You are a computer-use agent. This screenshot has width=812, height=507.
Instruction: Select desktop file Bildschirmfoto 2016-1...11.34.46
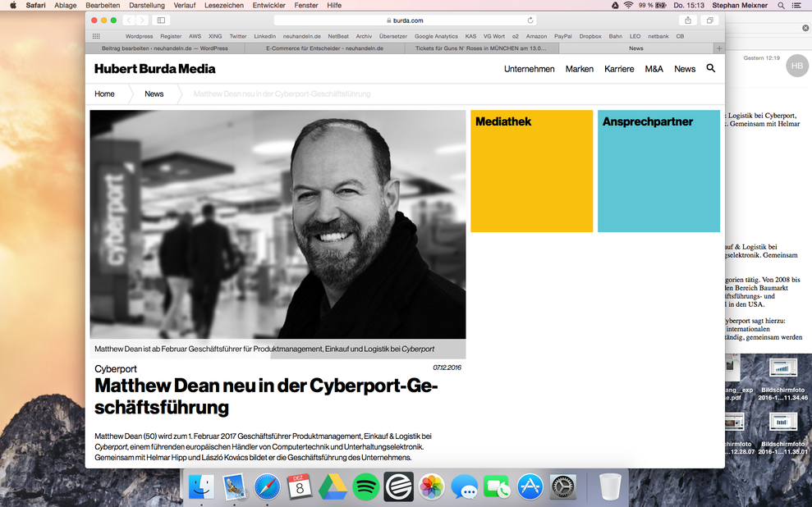pos(782,380)
